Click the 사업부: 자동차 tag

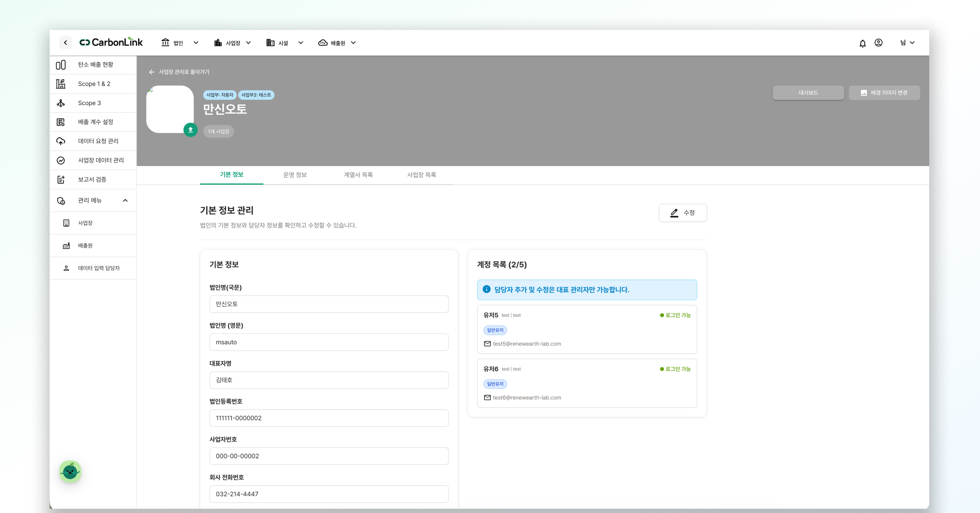(x=220, y=95)
